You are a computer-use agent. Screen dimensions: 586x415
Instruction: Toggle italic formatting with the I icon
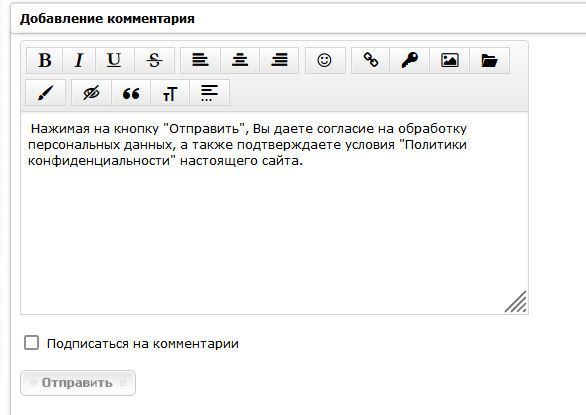pos(79,60)
